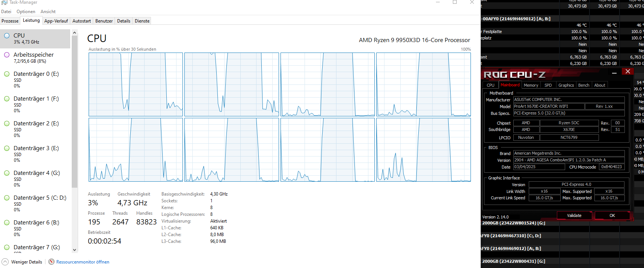644x268 pixels.
Task: Select Datenträger 0 (E:) entry
Action: pos(35,80)
